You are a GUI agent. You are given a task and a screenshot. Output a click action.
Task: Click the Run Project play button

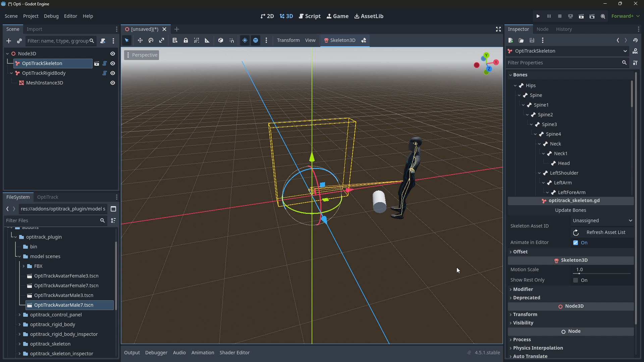click(538, 16)
